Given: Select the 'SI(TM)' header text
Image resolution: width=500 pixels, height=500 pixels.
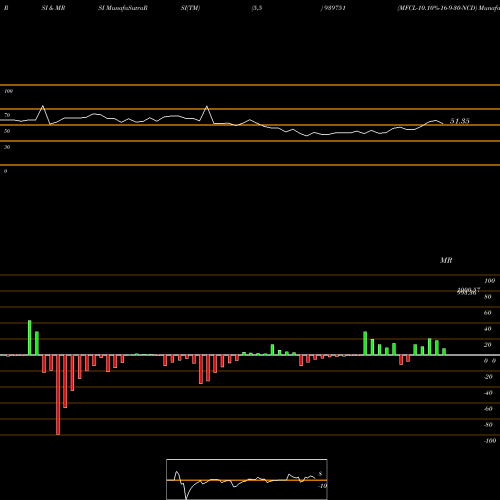Looking at the screenshot, I should pyautogui.click(x=190, y=8).
